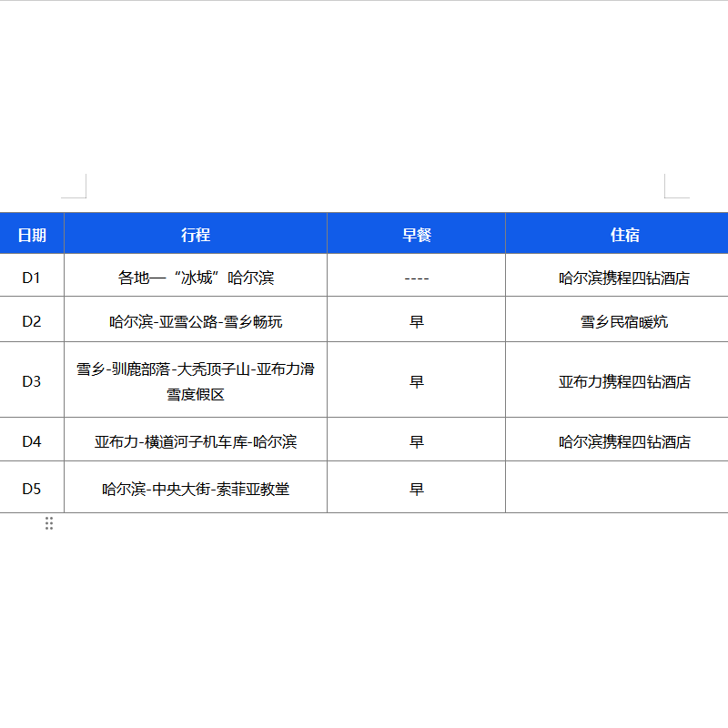This screenshot has width=728, height=728.
Task: Click the 各地—"冰城"哈尔滨 itinerary cell
Action: (196, 278)
